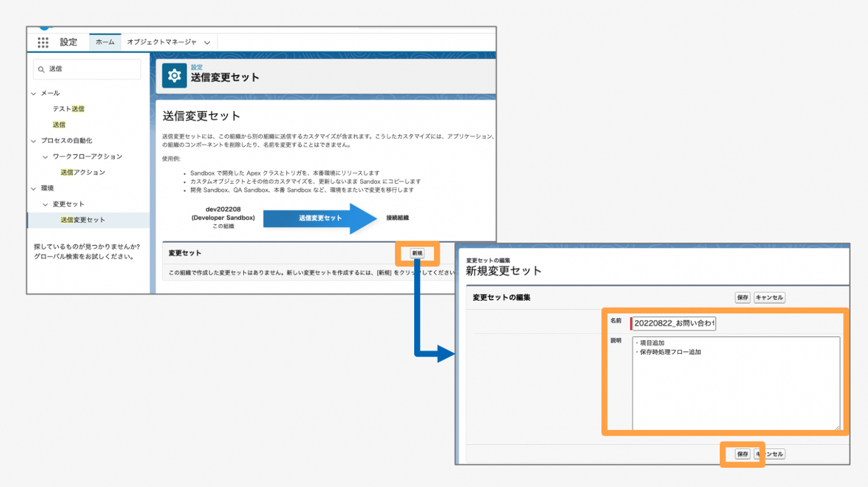868x487 pixels.
Task: Switch to the ホーム tab
Action: click(105, 42)
